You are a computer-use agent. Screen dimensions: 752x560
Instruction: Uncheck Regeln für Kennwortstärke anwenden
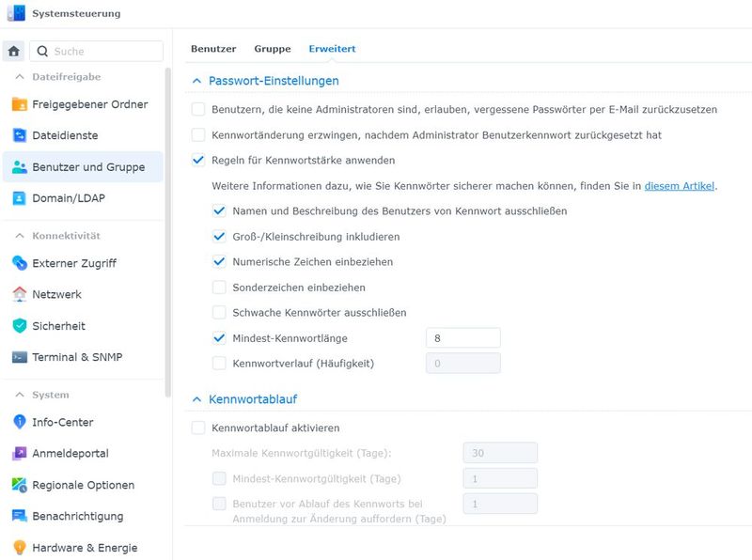(x=198, y=160)
